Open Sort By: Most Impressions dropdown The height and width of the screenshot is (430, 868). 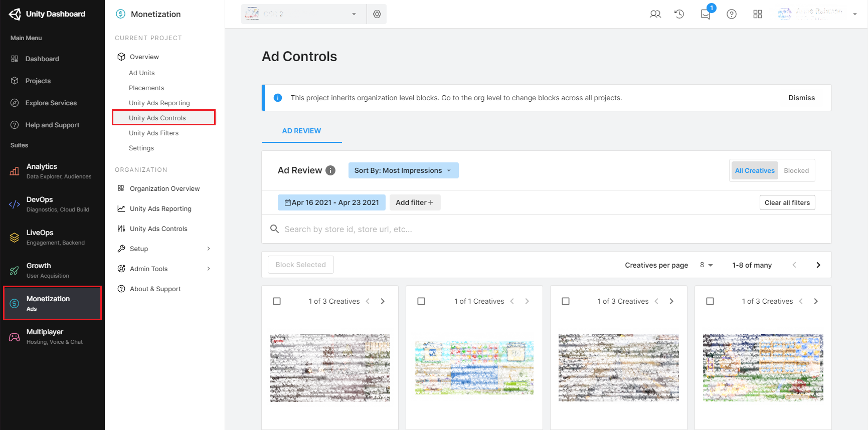pyautogui.click(x=403, y=170)
